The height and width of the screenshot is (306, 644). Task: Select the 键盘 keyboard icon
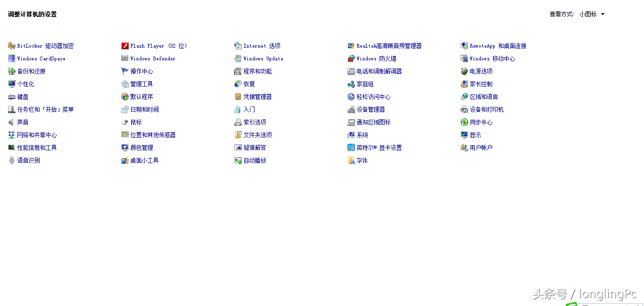coord(12,97)
